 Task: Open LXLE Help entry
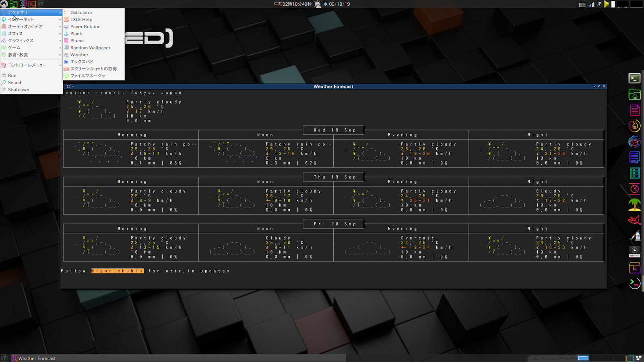click(94, 19)
